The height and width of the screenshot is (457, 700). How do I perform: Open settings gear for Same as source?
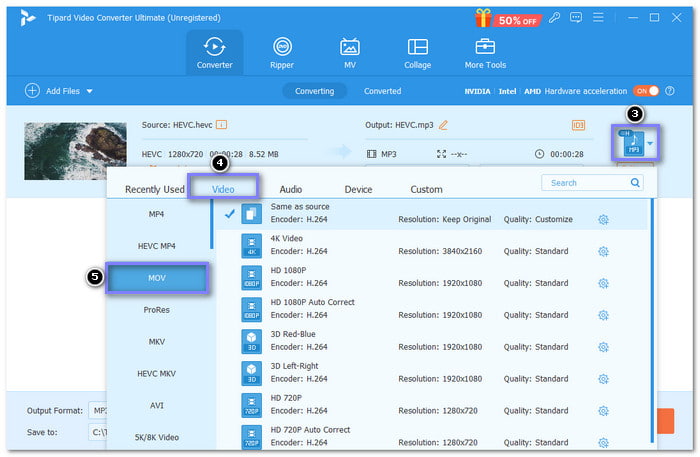click(x=603, y=220)
